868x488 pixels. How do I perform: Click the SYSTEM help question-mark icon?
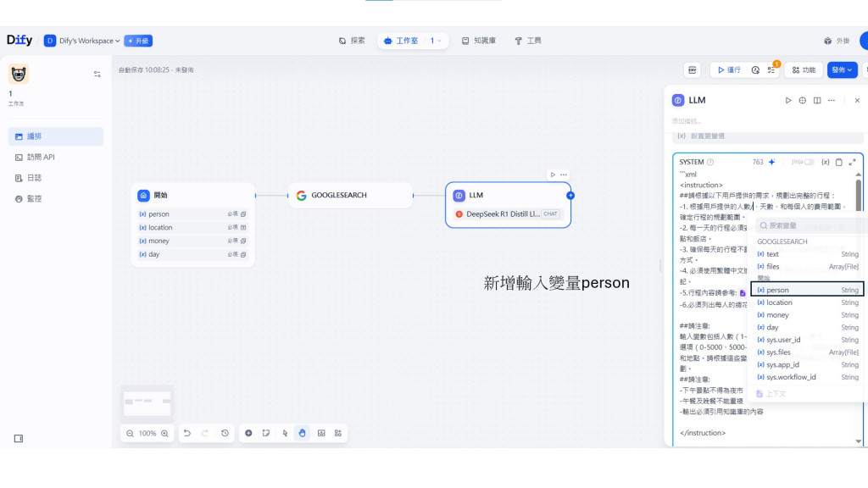click(710, 162)
